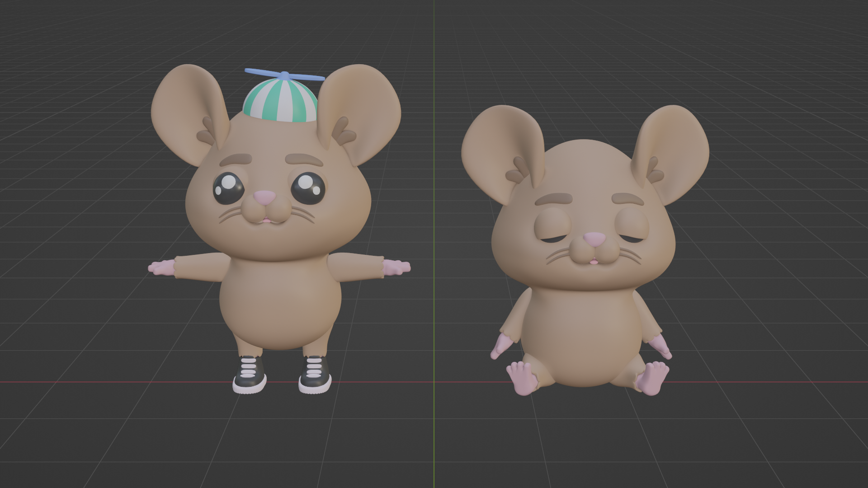Image resolution: width=868 pixels, height=488 pixels.
Task: Click the green striped beanie hat
Action: (x=280, y=102)
